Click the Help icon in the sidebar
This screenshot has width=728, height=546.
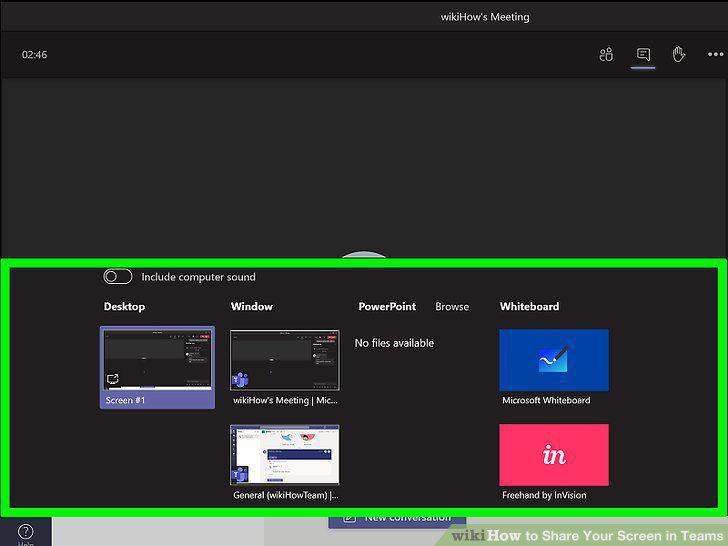pos(26,533)
